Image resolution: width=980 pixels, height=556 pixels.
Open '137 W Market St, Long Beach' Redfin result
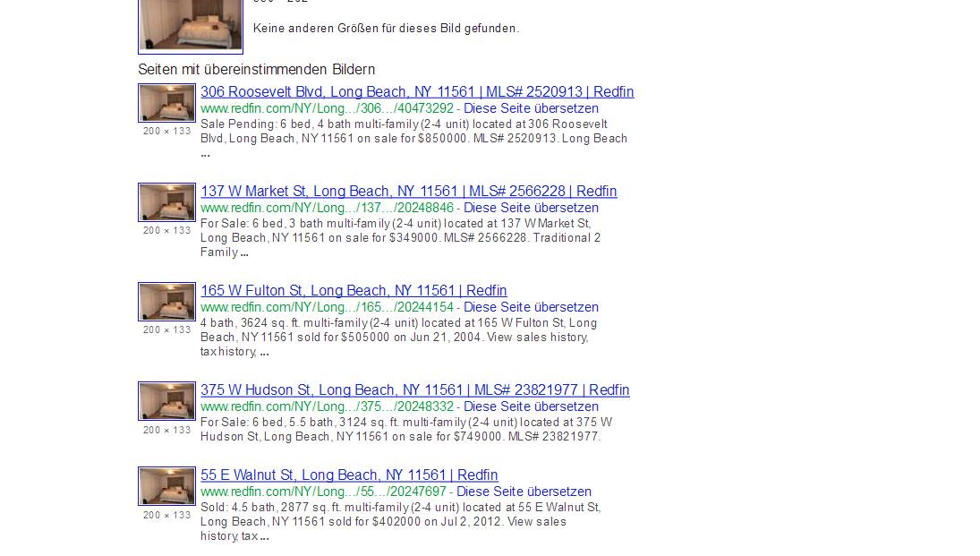click(x=409, y=192)
